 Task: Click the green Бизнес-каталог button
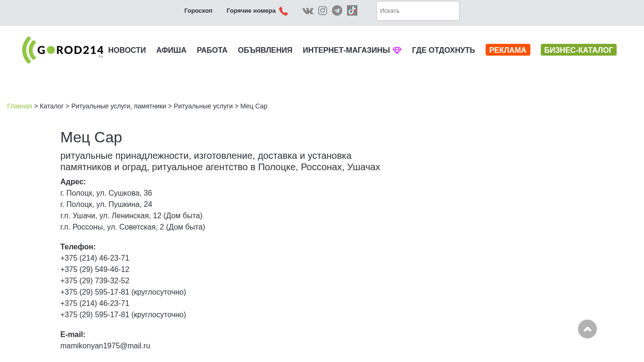pos(578,50)
